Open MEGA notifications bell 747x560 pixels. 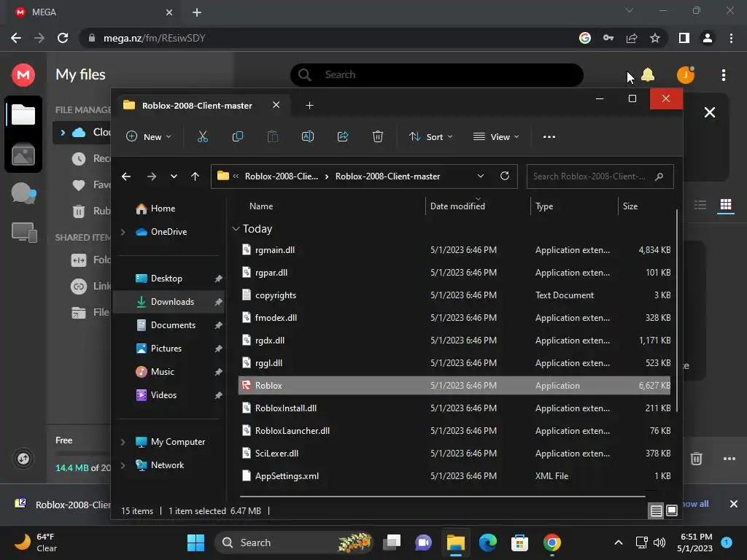tap(648, 75)
